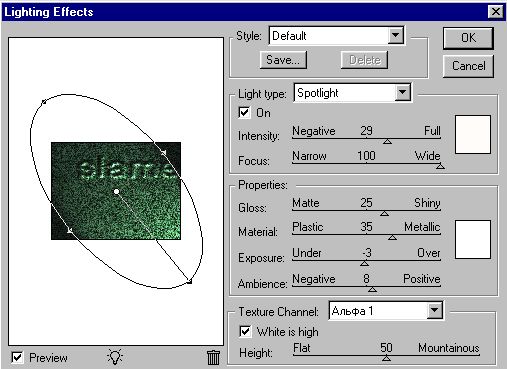Image resolution: width=507 pixels, height=369 pixels.
Task: Click the Cancel button
Action: (468, 66)
